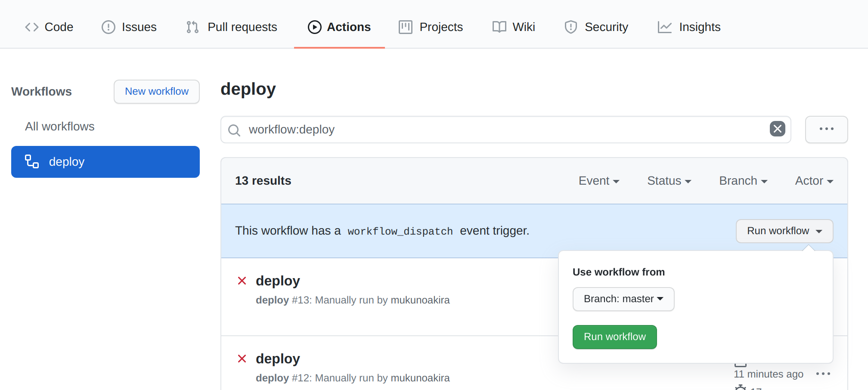Click into the workflow:deploy search field

(x=506, y=130)
